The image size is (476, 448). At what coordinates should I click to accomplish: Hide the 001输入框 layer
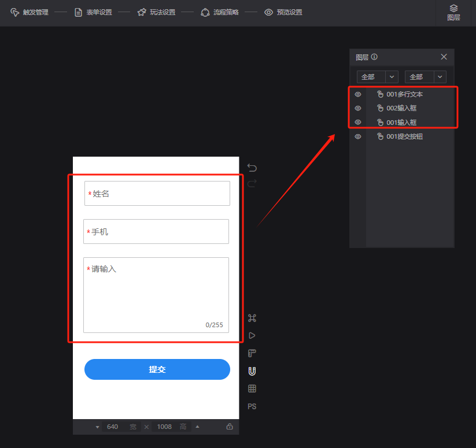[358, 122]
